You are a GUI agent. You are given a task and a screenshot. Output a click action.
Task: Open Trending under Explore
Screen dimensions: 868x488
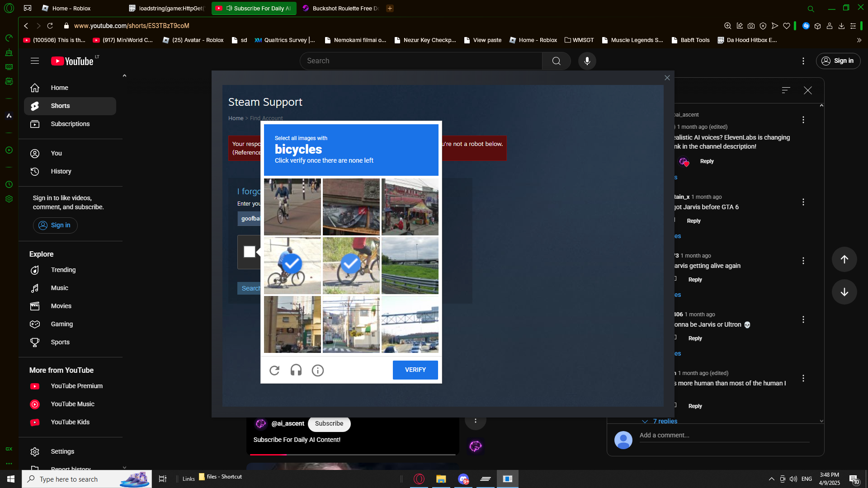(70, 270)
